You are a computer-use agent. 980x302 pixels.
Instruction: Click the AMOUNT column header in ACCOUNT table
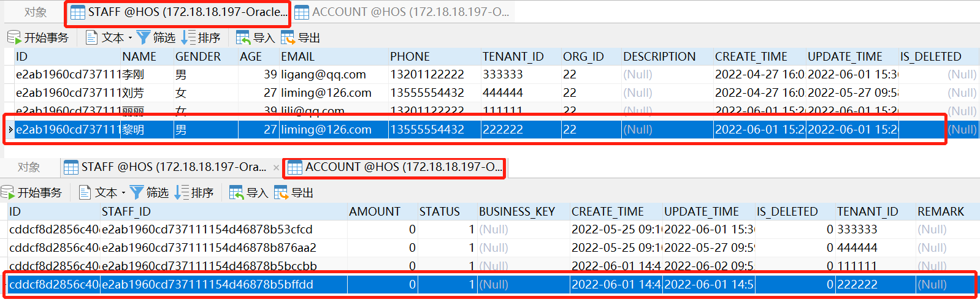(375, 212)
